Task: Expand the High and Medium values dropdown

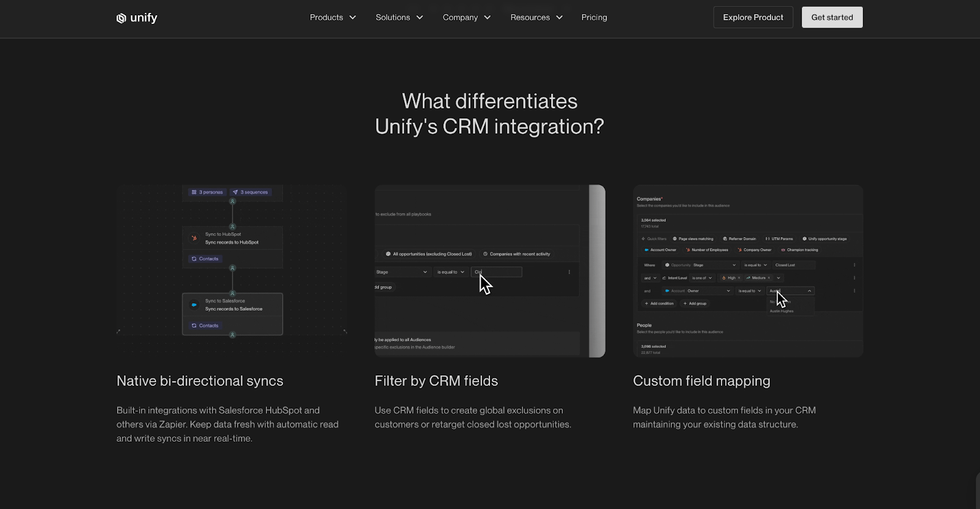Action: click(x=778, y=278)
